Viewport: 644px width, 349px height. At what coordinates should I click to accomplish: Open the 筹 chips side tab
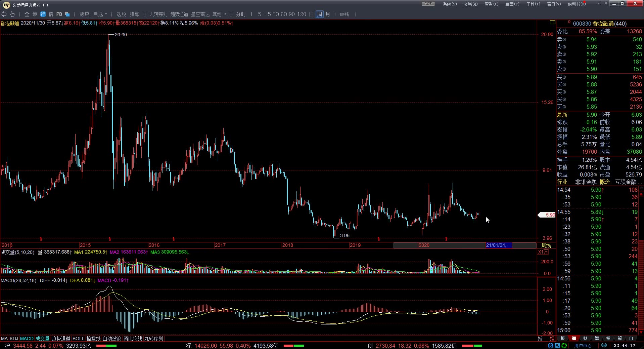597,338
